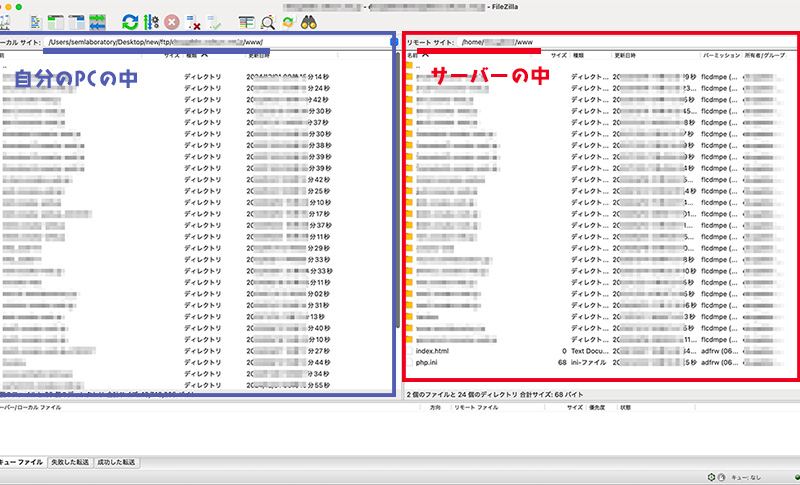Image resolution: width=800 pixels, height=485 pixels.
Task: Toggle the transfer queue display
Action: tap(98, 21)
